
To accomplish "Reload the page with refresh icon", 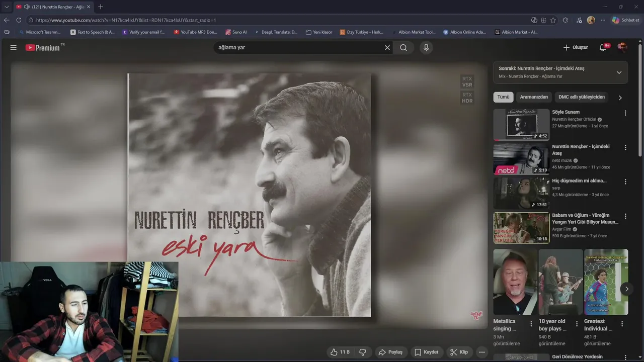I will pyautogui.click(x=19, y=20).
